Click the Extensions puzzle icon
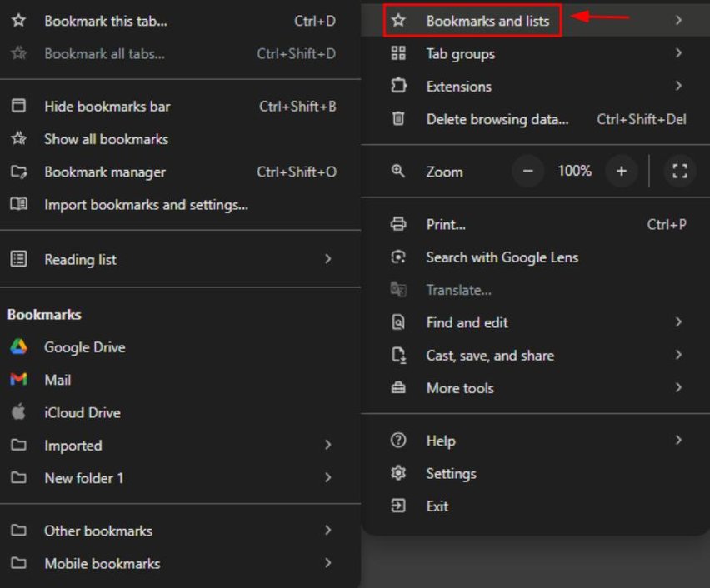 (398, 86)
